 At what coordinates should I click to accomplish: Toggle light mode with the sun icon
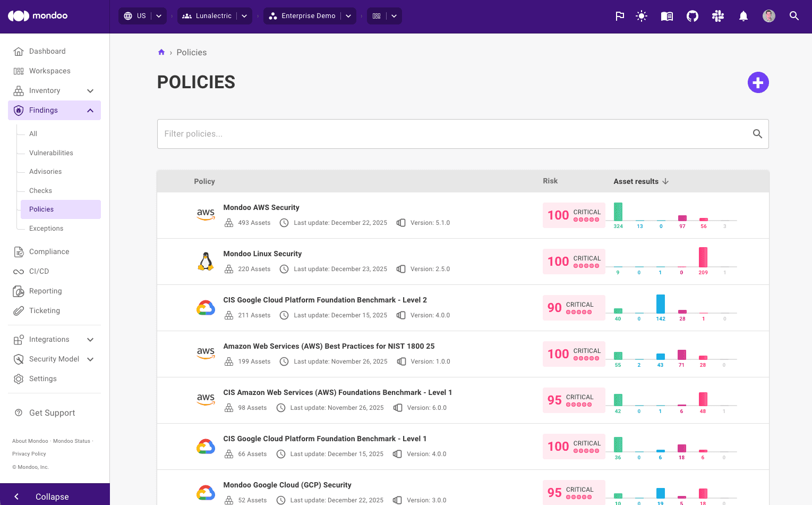click(641, 16)
